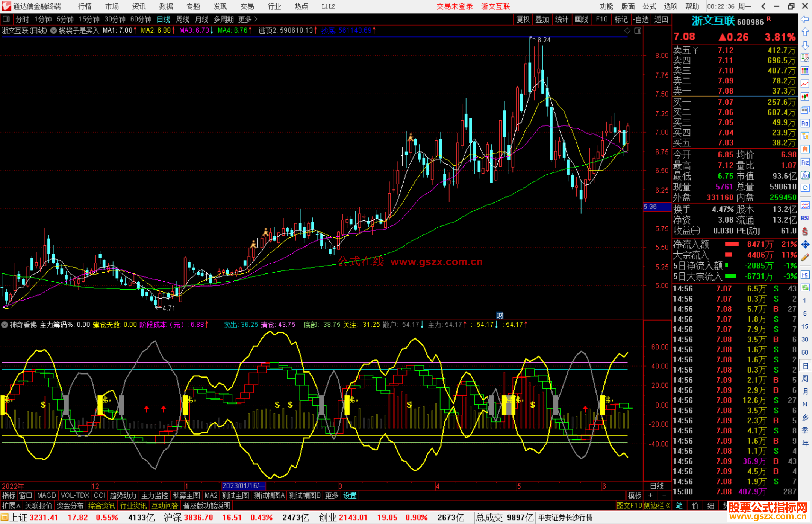Expand the 更多 periods dropdown in toolbar
The width and height of the screenshot is (812, 524).
248,19
